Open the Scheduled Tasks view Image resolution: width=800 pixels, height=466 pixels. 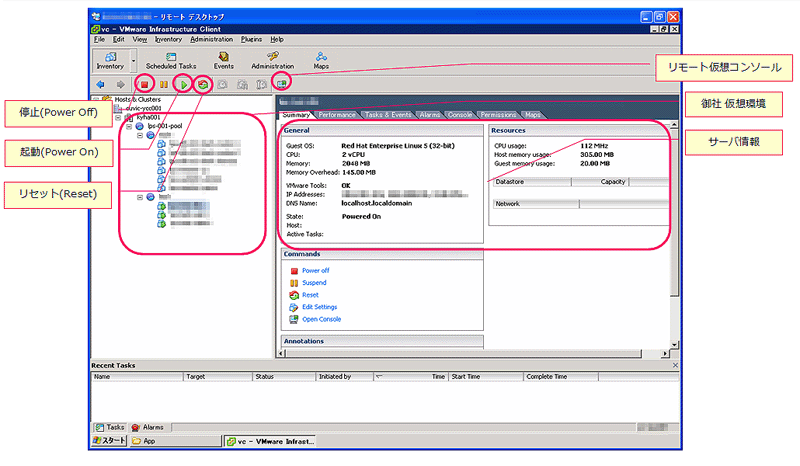pyautogui.click(x=174, y=60)
